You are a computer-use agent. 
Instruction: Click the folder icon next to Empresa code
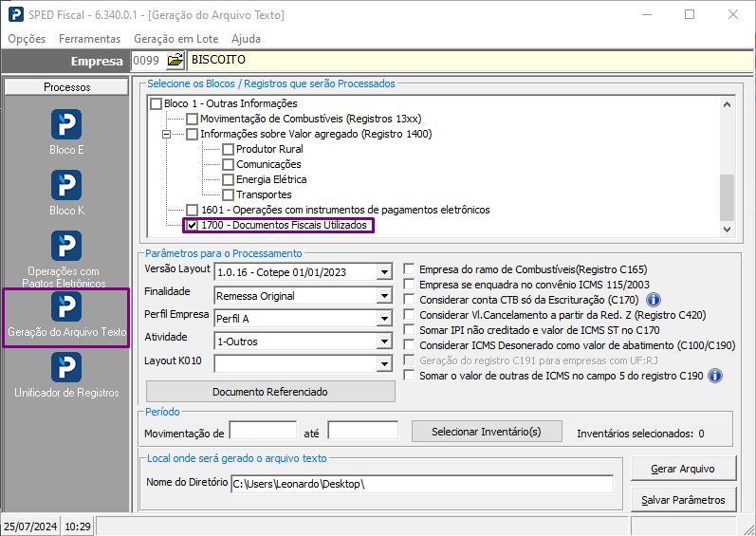point(175,61)
